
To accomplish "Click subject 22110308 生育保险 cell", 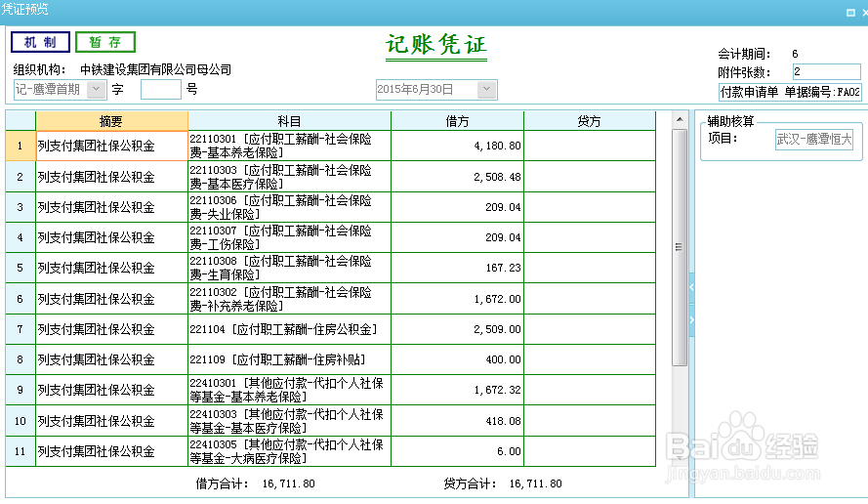I will click(x=290, y=268).
